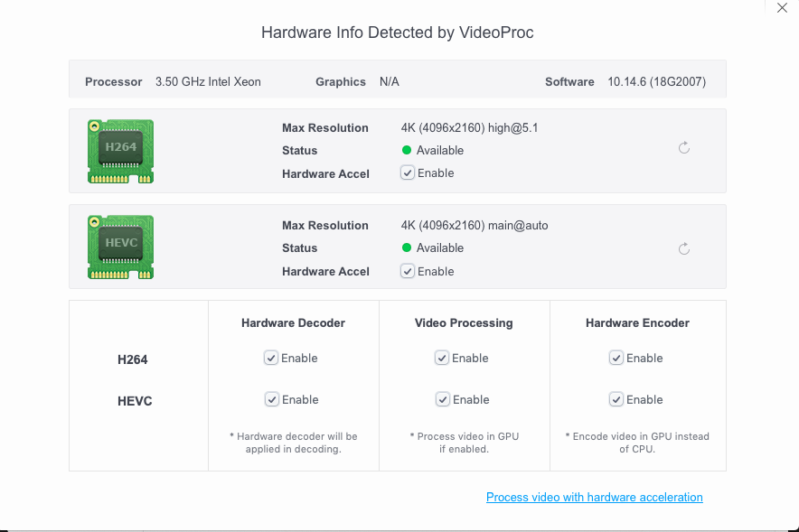Select the Video Processing column header
This screenshot has width=799, height=532.
click(464, 322)
